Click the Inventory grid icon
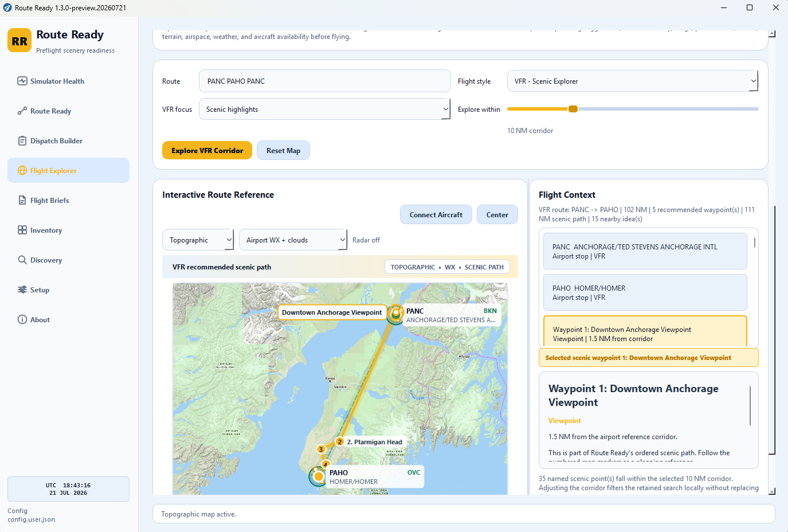This screenshot has width=788, height=532. 22,230
